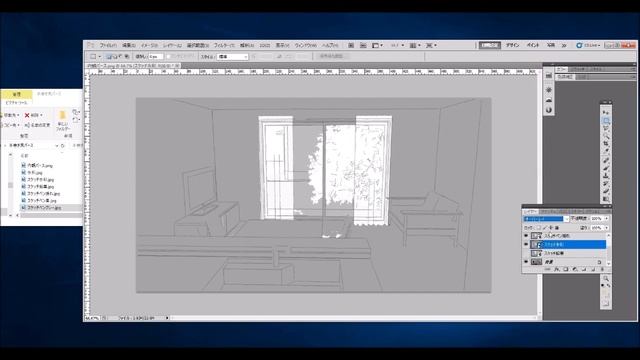
Task: Open the フィルター (Filter) menu
Action: [x=224, y=45]
